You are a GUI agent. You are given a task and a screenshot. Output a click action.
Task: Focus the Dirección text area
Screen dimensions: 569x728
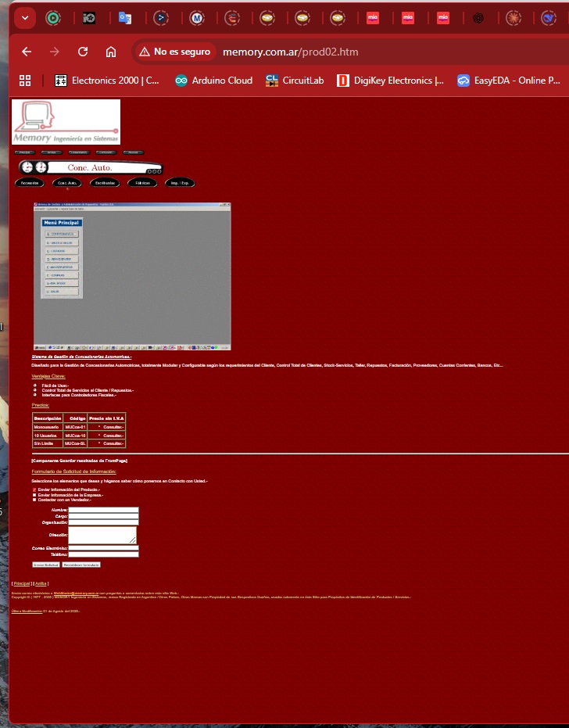click(x=102, y=535)
